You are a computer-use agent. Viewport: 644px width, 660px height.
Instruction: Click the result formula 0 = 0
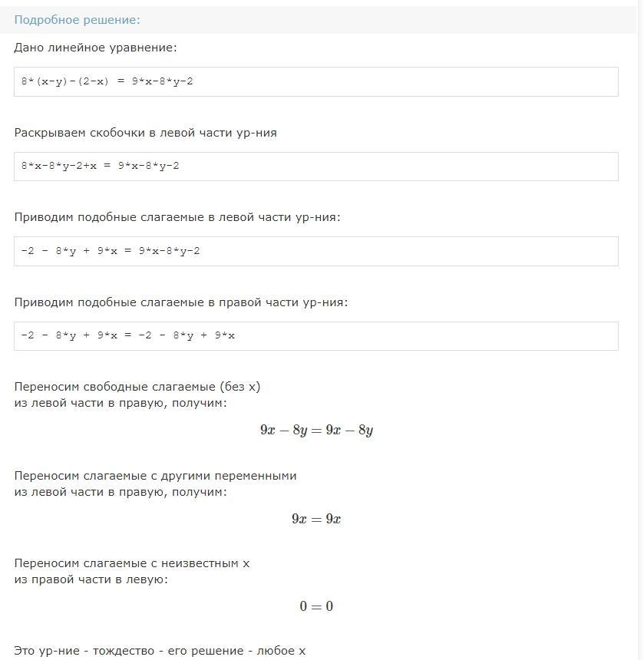(x=316, y=606)
